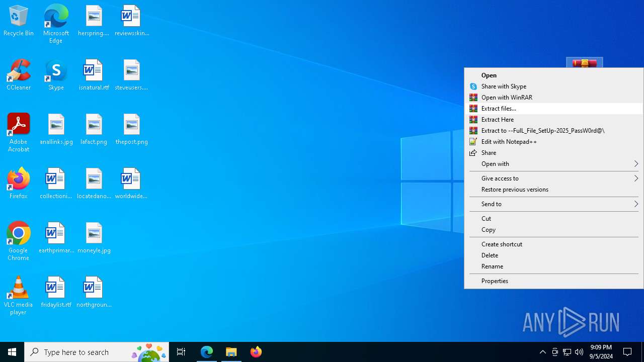Select the VLC media player shortcut
644x362 pixels.
coord(19,296)
